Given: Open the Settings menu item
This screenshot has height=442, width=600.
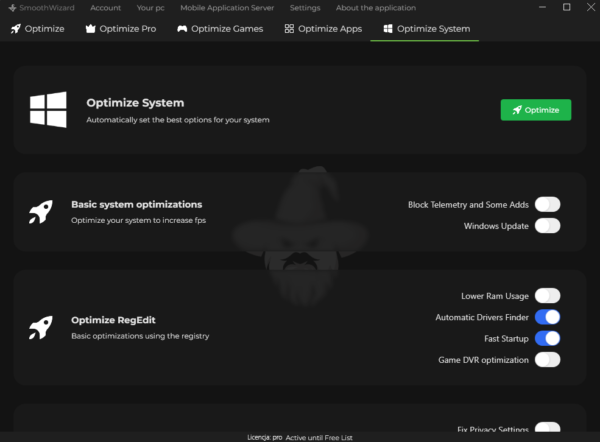Looking at the screenshot, I should 305,7.
